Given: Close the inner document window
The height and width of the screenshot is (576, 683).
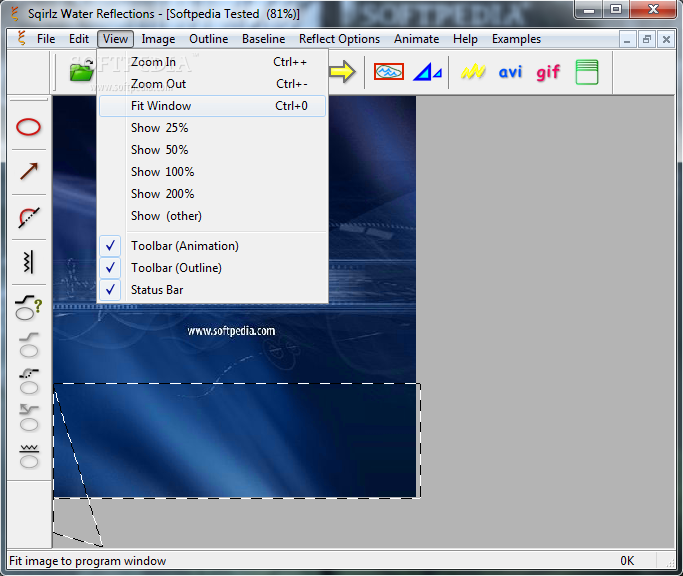Looking at the screenshot, I should 666,40.
